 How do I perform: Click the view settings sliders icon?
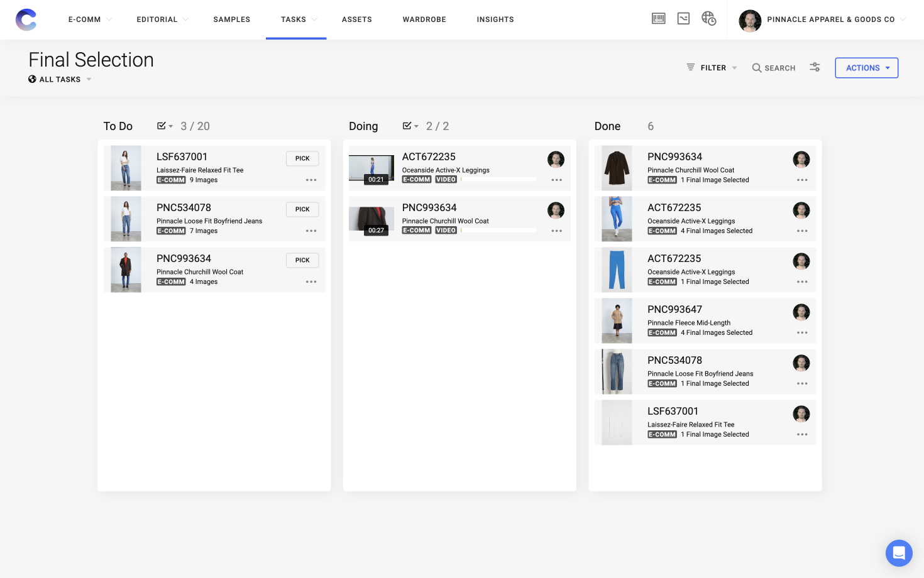click(814, 67)
